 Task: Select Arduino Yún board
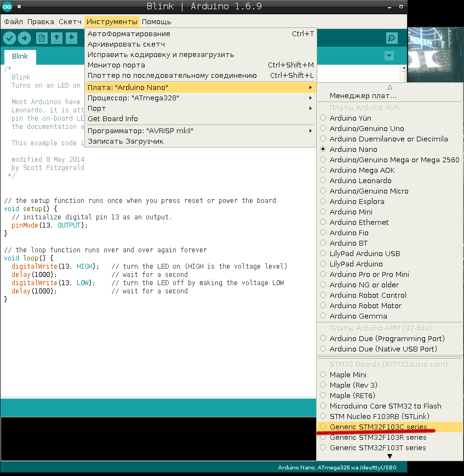coord(390,118)
